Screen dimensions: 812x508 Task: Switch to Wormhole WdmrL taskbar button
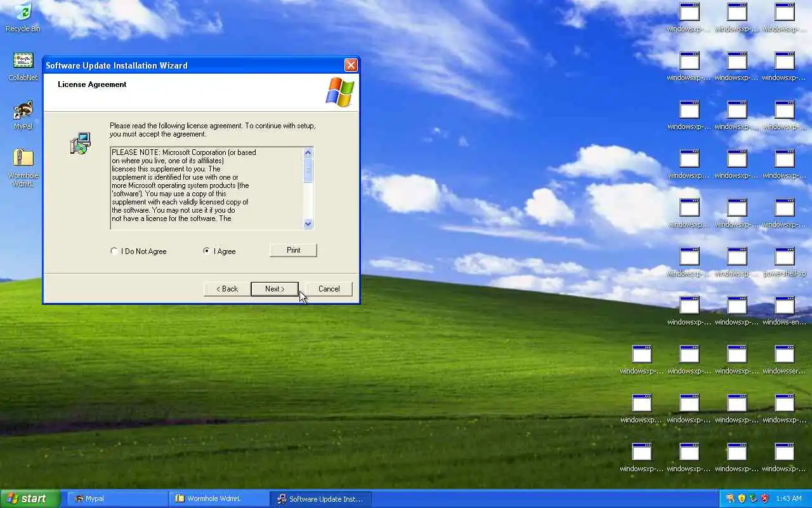[219, 499]
